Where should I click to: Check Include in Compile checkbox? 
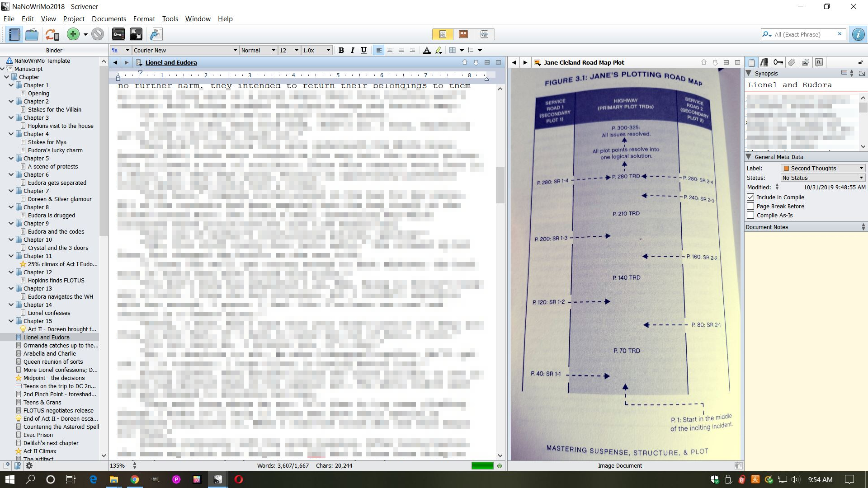pos(750,197)
